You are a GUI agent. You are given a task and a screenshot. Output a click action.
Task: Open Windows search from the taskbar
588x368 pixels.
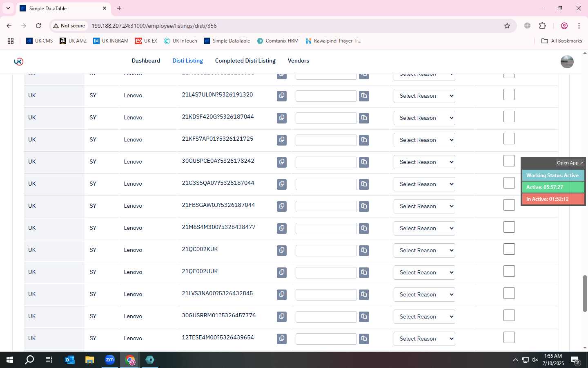point(29,360)
